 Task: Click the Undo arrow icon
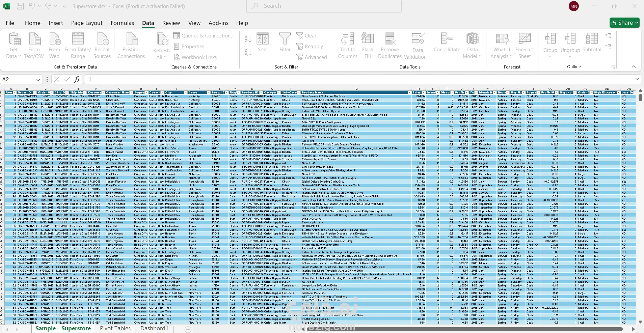(32, 6)
